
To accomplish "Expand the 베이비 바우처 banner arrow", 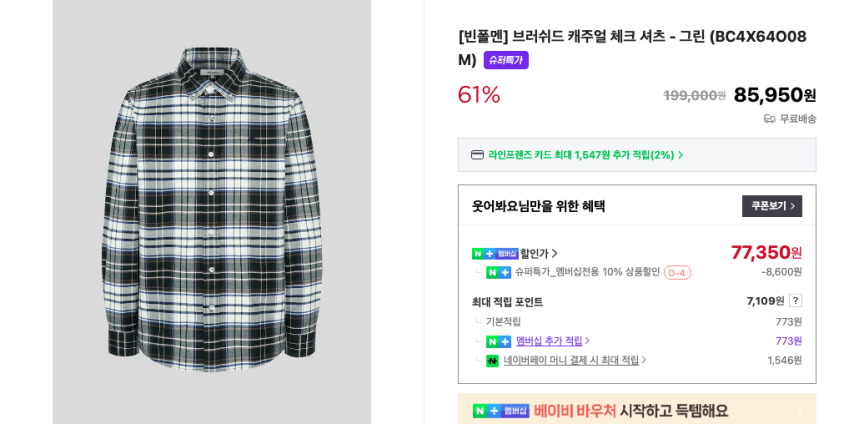I will click(799, 411).
